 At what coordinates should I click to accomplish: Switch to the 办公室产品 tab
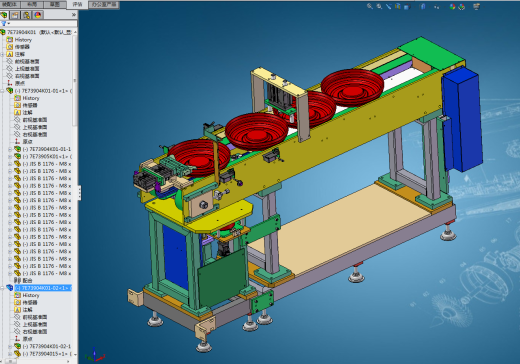point(104,5)
